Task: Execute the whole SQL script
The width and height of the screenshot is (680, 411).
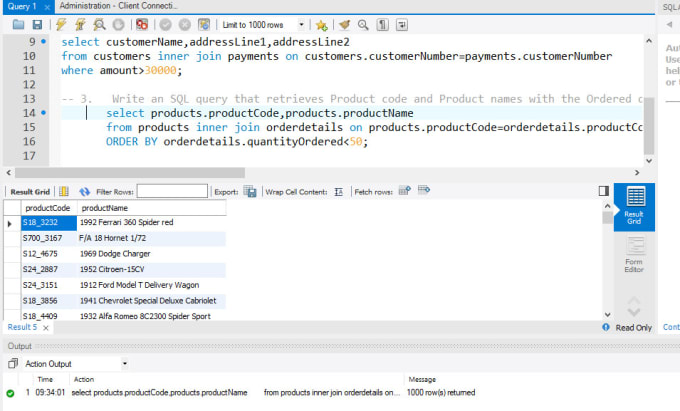Action: coord(61,25)
